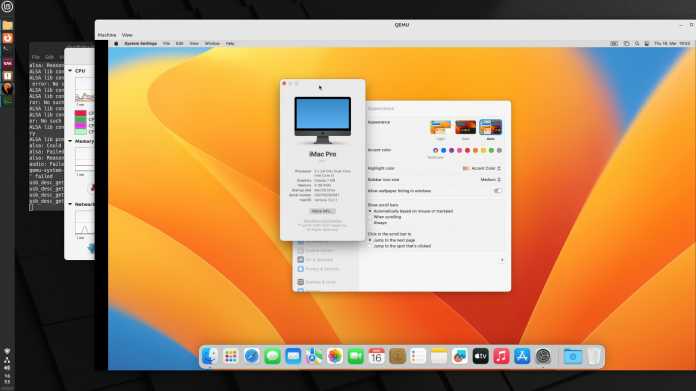Choose the green accent color

pyautogui.click(x=491, y=150)
